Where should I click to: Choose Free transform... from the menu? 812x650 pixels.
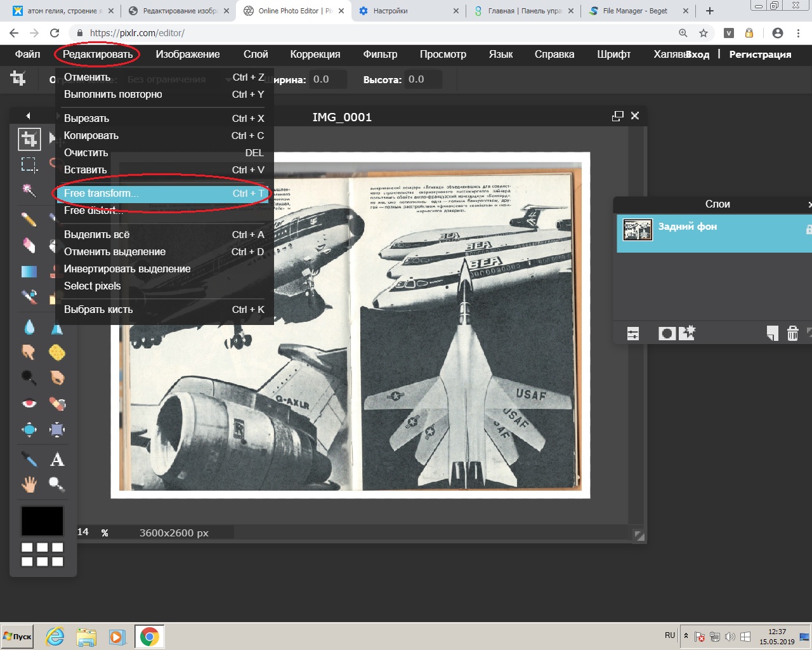click(x=164, y=194)
